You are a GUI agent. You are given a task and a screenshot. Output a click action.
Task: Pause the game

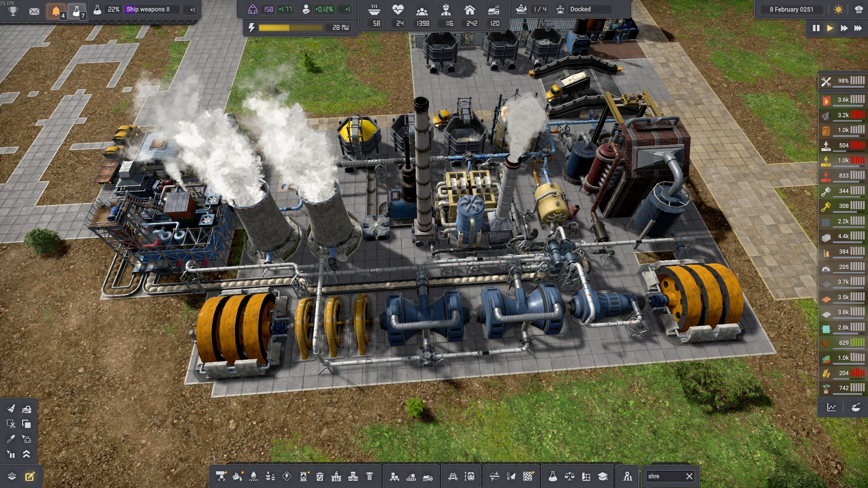point(816,28)
